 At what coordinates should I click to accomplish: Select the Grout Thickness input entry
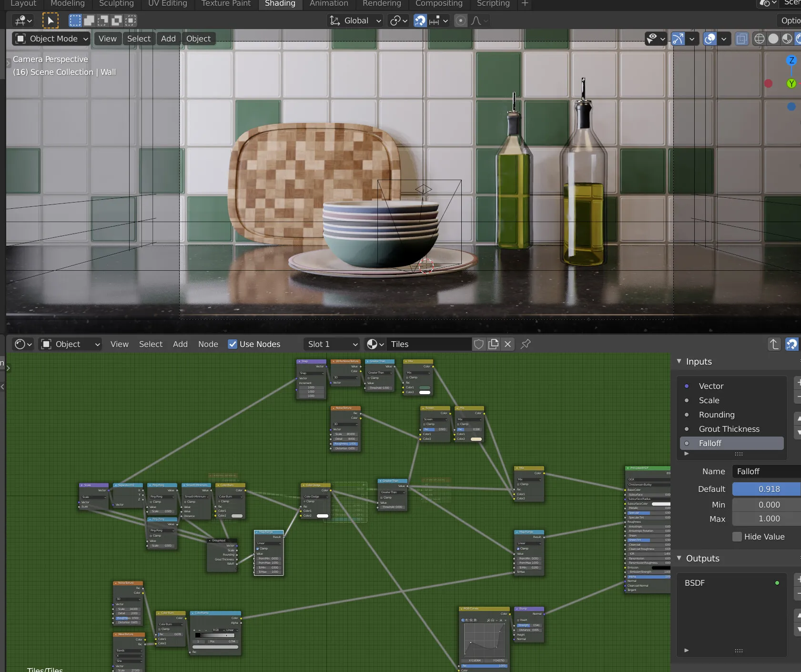coord(729,429)
